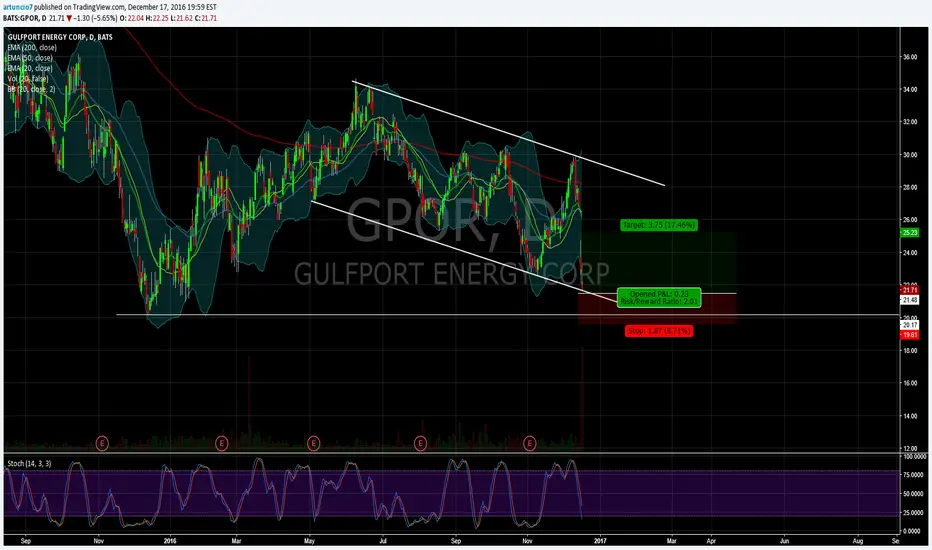Click the Stoch (14, 3, 3) indicator legend
The image size is (932, 550).
coord(29,463)
